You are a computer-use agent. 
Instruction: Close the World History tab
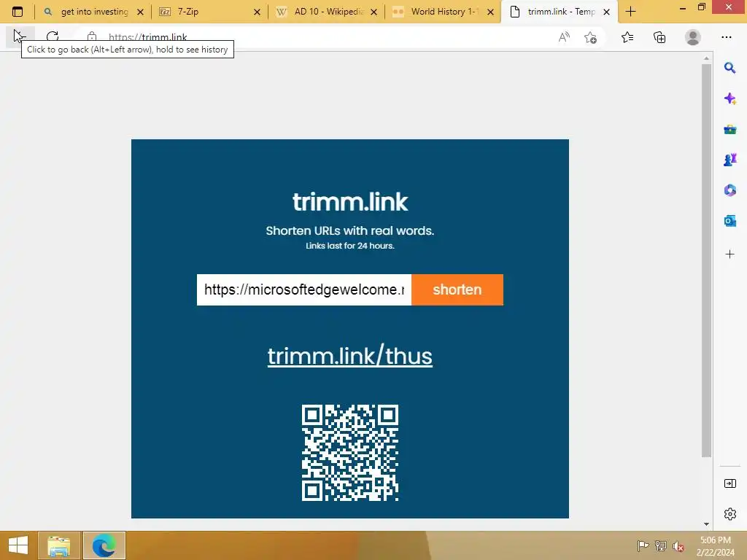coord(490,12)
